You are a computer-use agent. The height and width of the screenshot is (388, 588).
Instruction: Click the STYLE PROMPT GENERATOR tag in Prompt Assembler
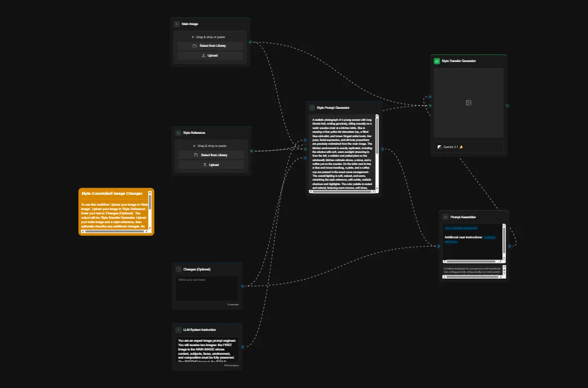[x=461, y=228]
